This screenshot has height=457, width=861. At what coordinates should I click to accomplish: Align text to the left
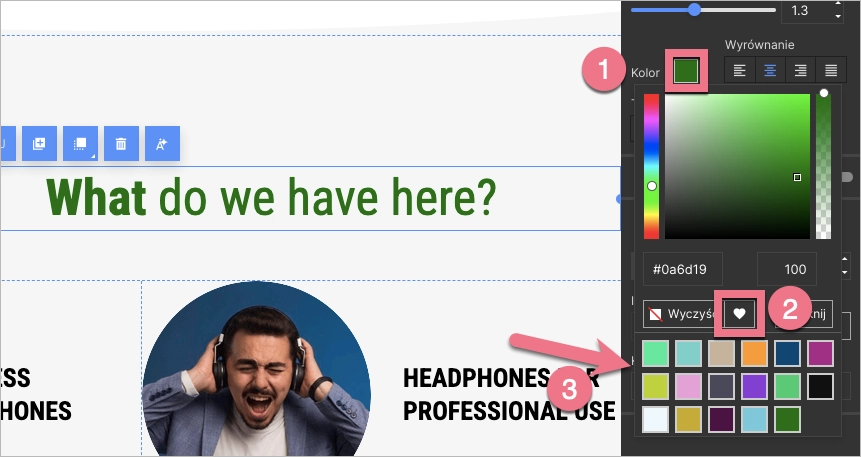coord(740,70)
